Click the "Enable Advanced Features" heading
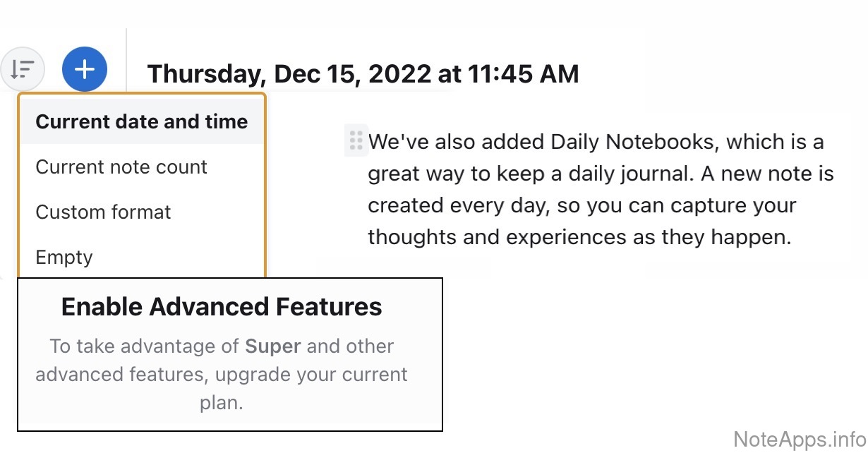This screenshot has width=868, height=453. pyautogui.click(x=222, y=307)
